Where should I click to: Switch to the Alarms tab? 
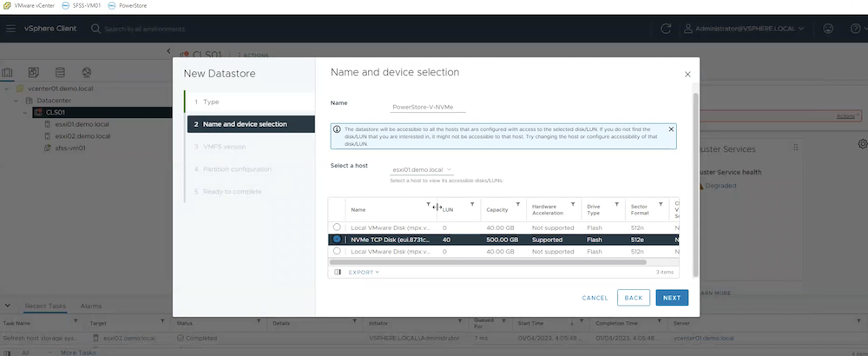(91, 306)
